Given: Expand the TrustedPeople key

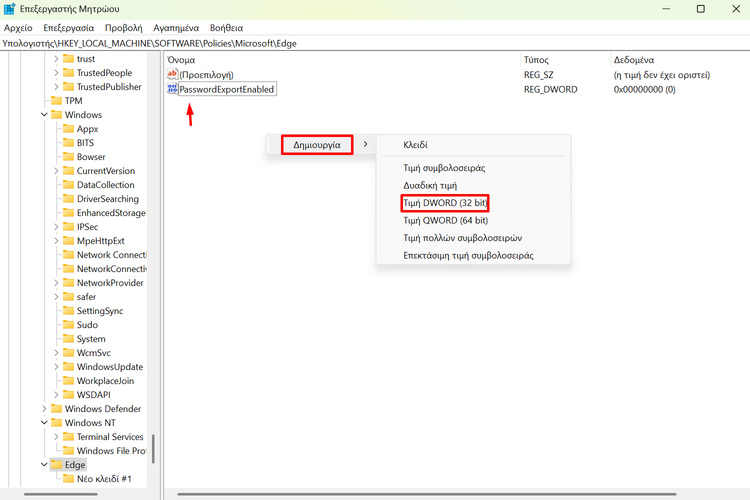Looking at the screenshot, I should click(x=56, y=73).
